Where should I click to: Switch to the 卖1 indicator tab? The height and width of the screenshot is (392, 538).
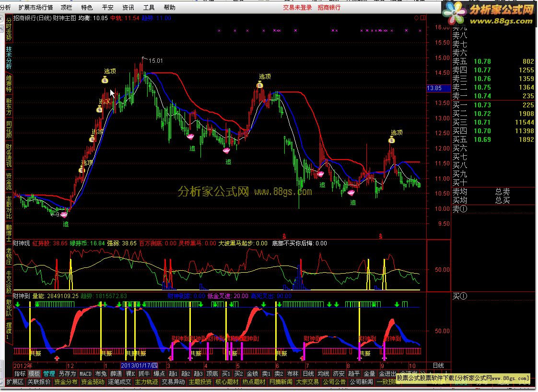point(266,374)
